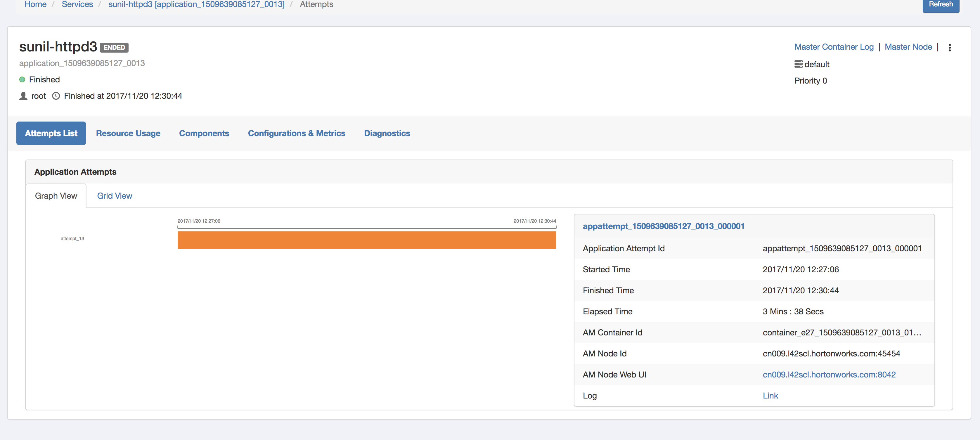Click the clock icon beside finished time
The image size is (980, 440).
click(56, 96)
